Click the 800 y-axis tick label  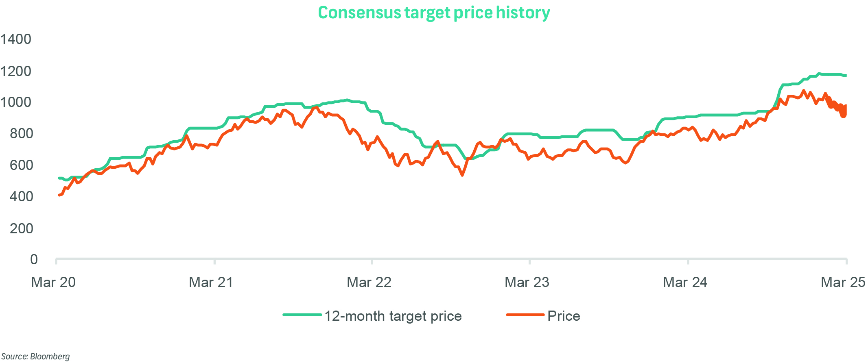pos(21,133)
